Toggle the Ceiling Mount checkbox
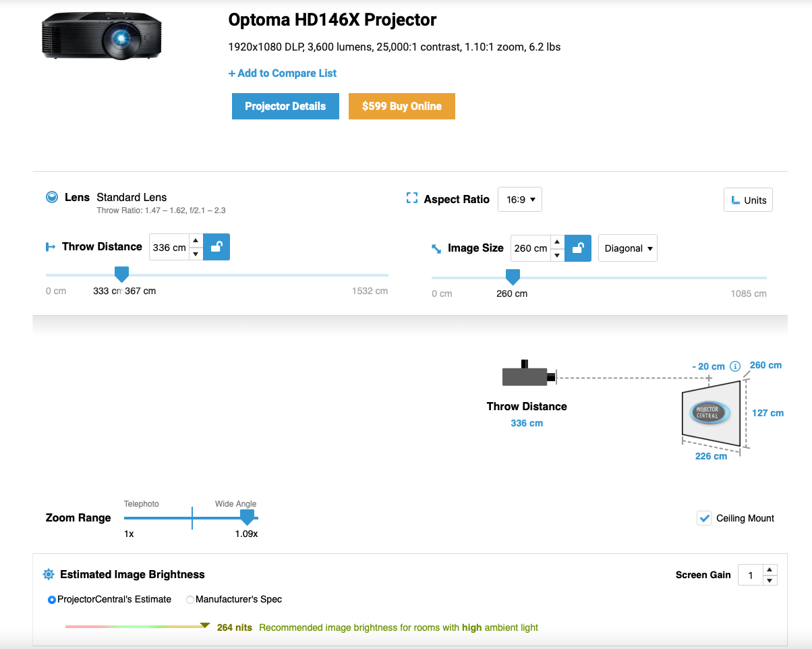The image size is (812, 649). click(x=704, y=518)
